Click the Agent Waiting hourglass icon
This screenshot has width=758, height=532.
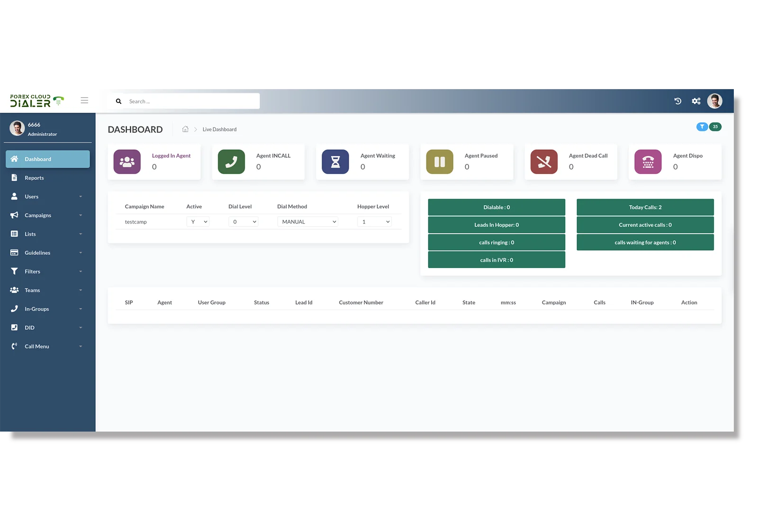click(x=335, y=162)
